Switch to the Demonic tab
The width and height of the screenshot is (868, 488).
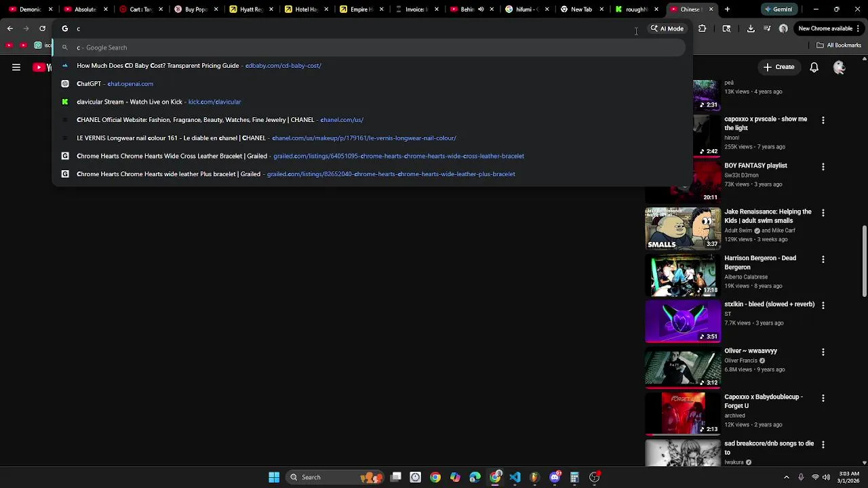(x=29, y=9)
